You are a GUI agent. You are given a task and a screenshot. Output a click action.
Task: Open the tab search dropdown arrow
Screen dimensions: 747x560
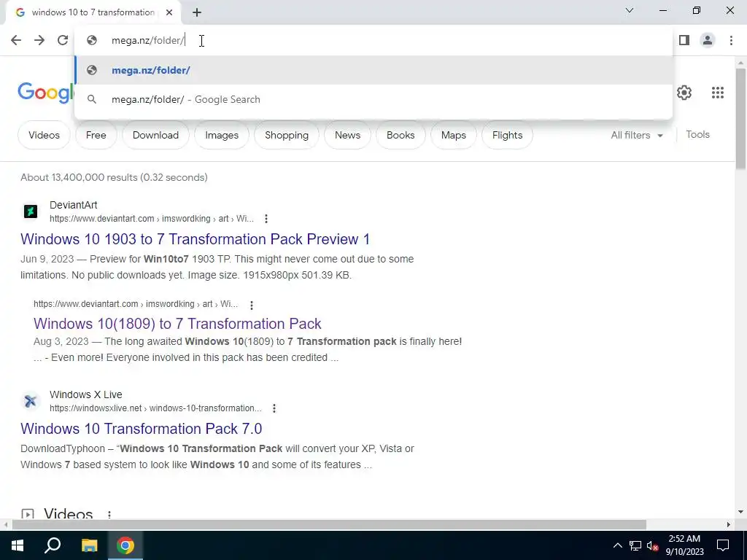630,10
